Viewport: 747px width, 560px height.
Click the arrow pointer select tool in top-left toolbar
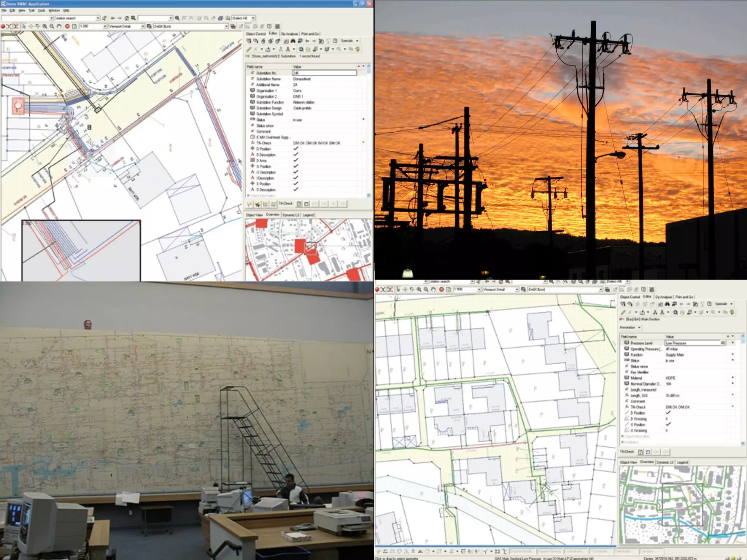coord(24,26)
